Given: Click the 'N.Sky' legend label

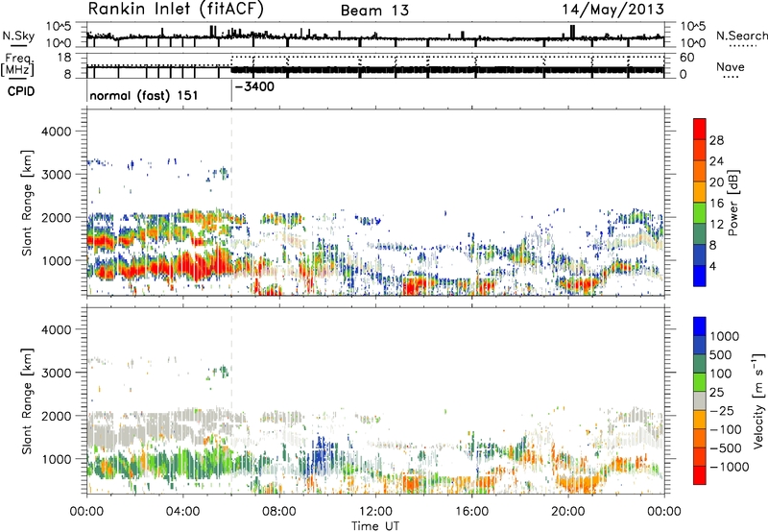Looking at the screenshot, I should click(x=18, y=36).
